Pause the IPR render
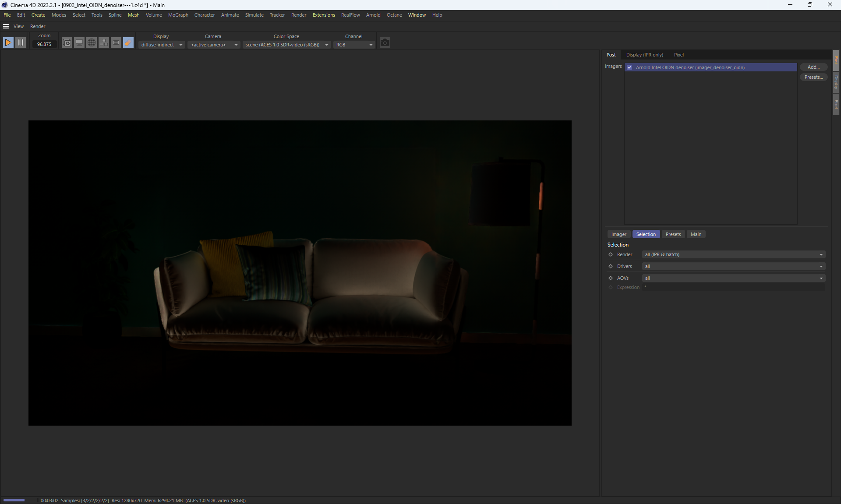Screen dimensions: 841x504 (x=21, y=42)
